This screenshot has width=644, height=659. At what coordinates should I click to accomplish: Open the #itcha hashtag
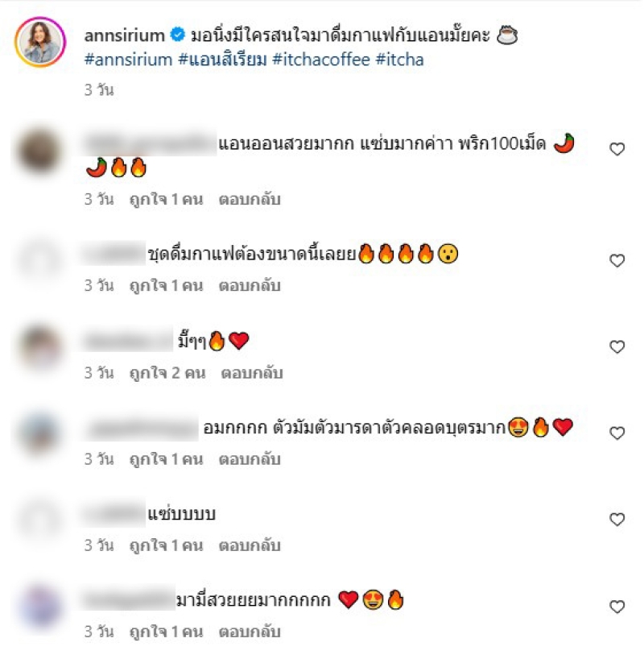[x=399, y=60]
